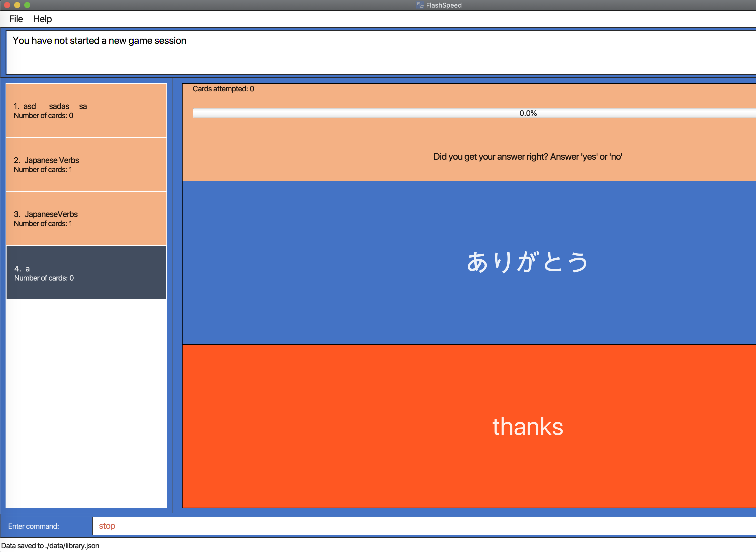The image size is (756, 552).
Task: Click the 'Cards attempted: 0' label
Action: point(223,89)
